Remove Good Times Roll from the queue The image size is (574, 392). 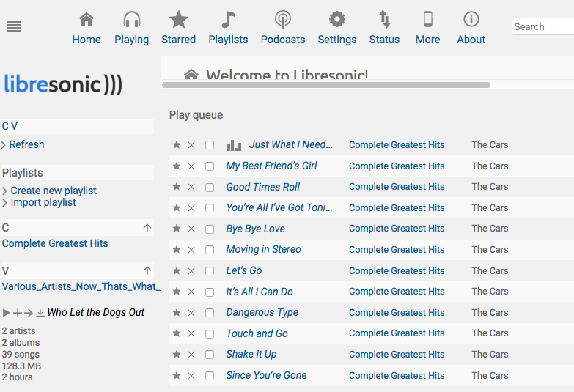point(191,187)
